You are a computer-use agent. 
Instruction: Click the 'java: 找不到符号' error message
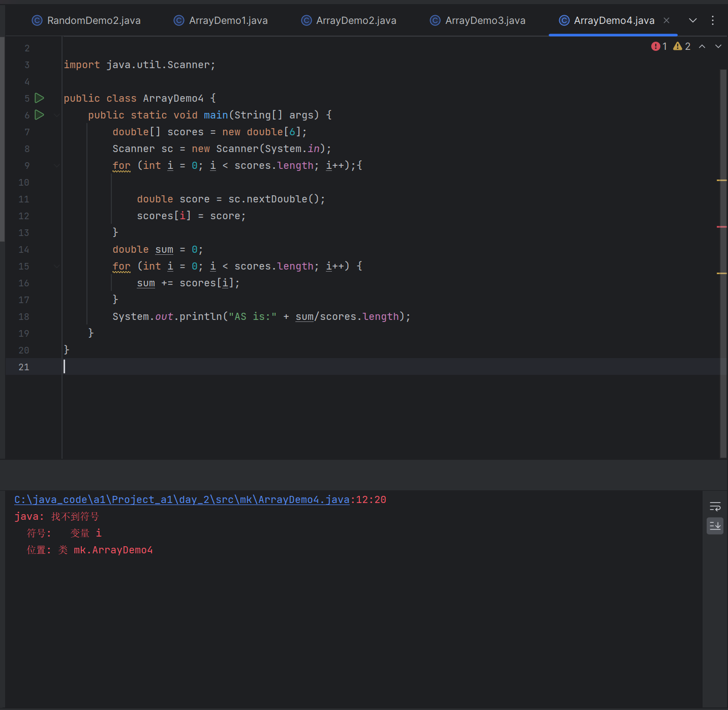tap(57, 517)
